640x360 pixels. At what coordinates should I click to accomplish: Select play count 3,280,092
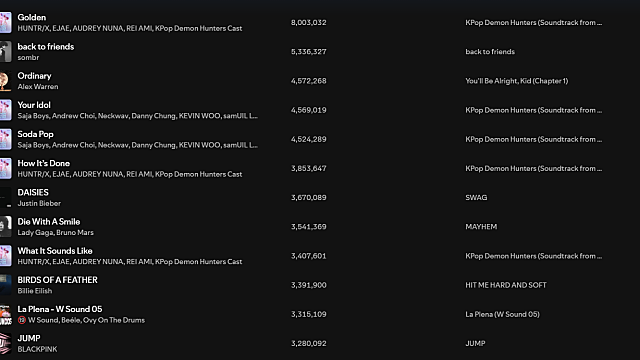(309, 344)
